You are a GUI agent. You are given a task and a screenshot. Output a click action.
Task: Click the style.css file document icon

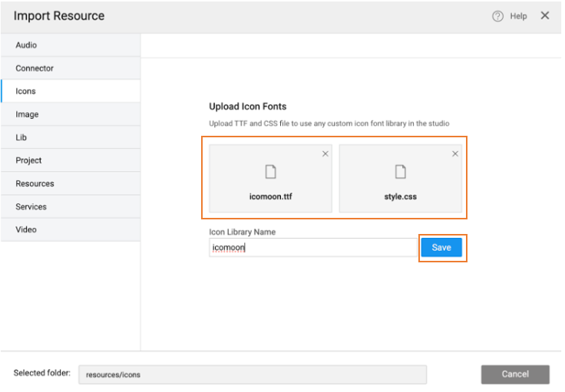[x=400, y=172]
